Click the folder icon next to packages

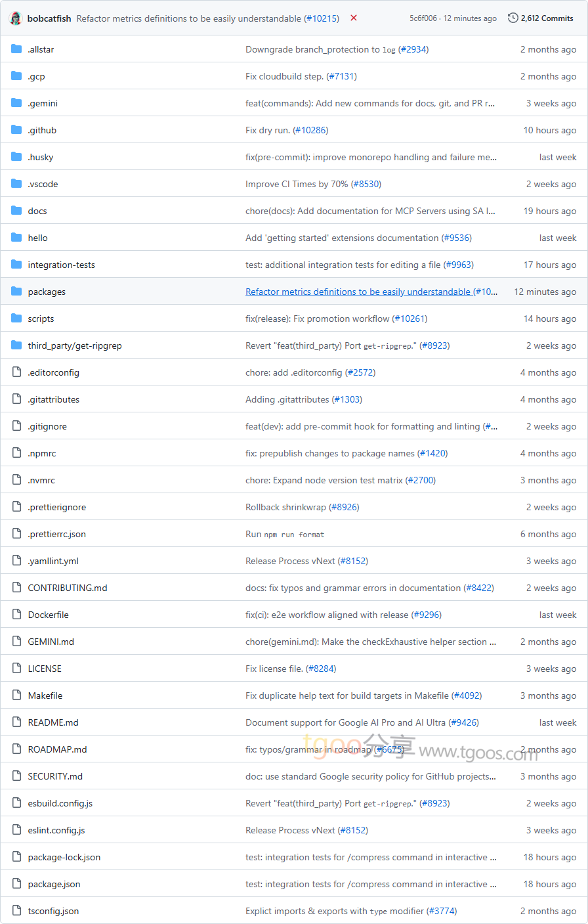pyautogui.click(x=16, y=292)
